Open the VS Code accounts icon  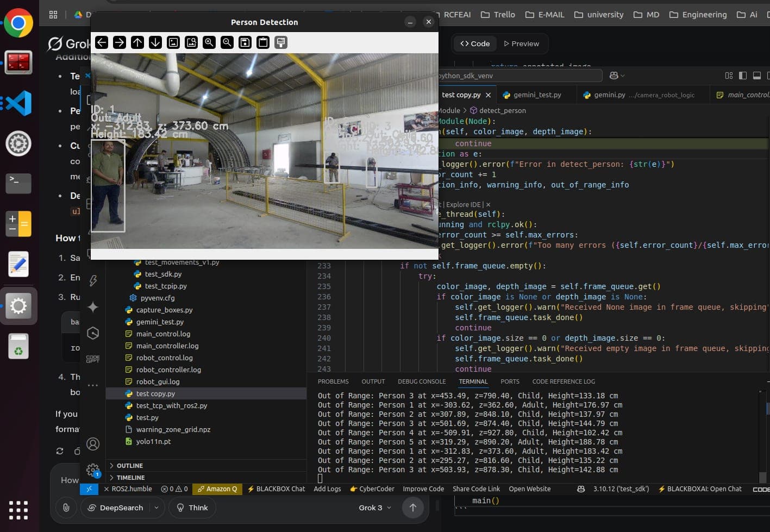[93, 444]
